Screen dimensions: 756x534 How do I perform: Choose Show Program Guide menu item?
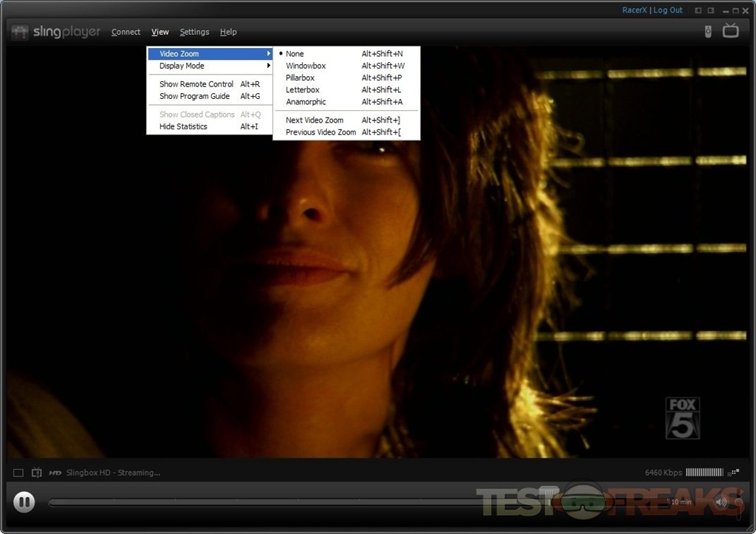pyautogui.click(x=195, y=96)
